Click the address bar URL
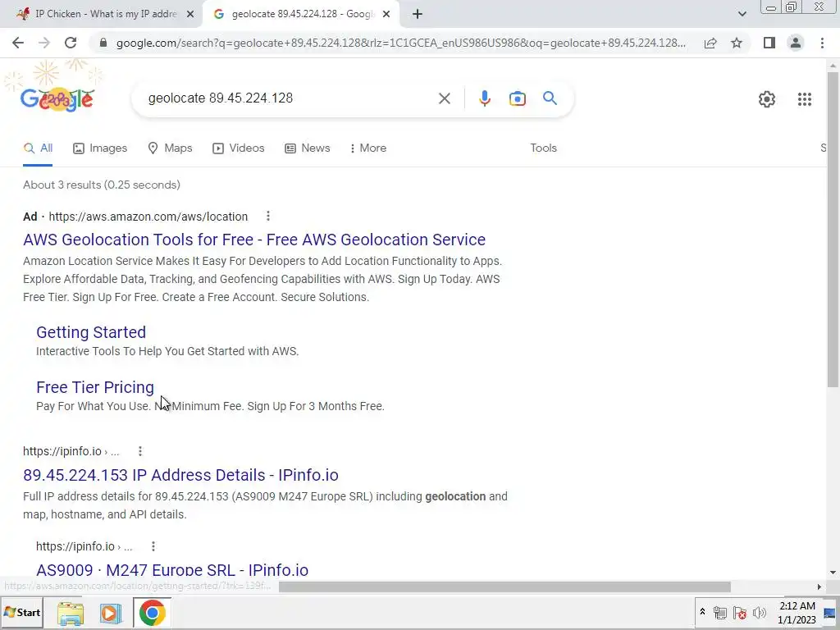Screen dimensions: 840x630 400,43
